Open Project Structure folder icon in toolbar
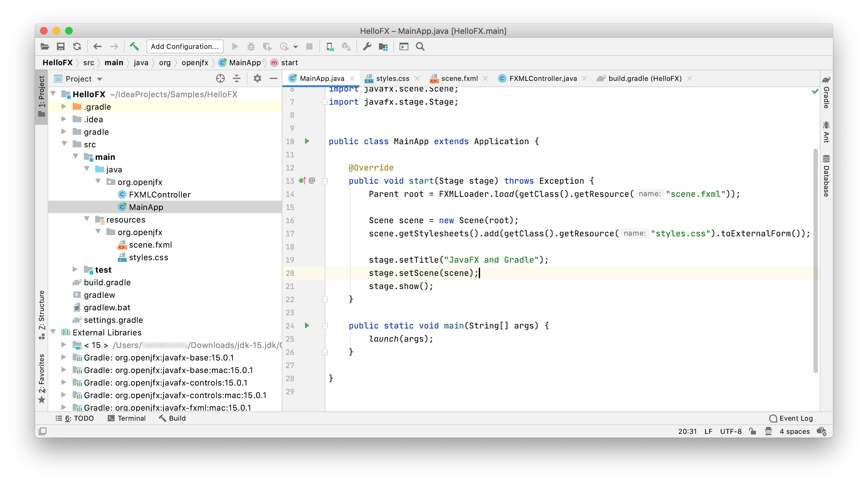The height and width of the screenshot is (484, 868). click(x=383, y=46)
